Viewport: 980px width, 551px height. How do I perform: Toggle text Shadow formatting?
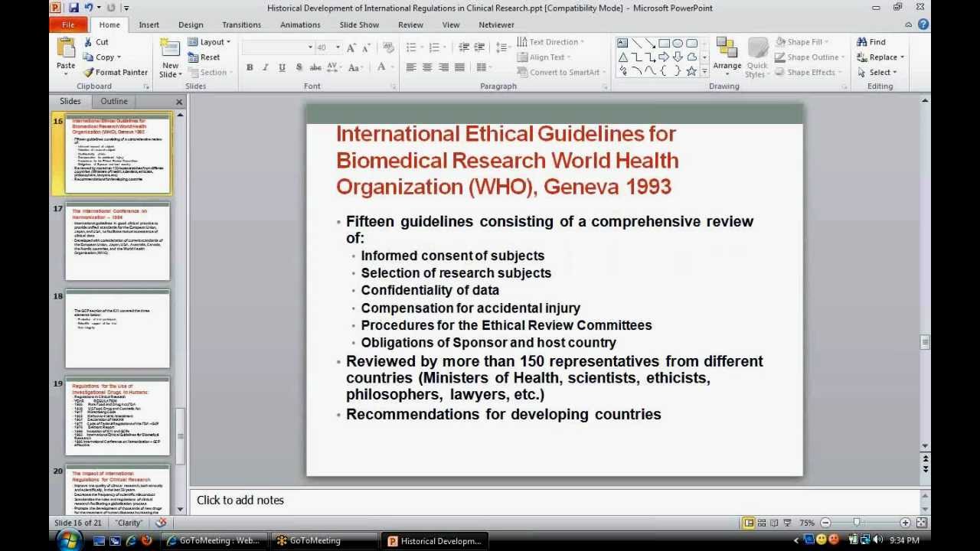click(x=298, y=67)
